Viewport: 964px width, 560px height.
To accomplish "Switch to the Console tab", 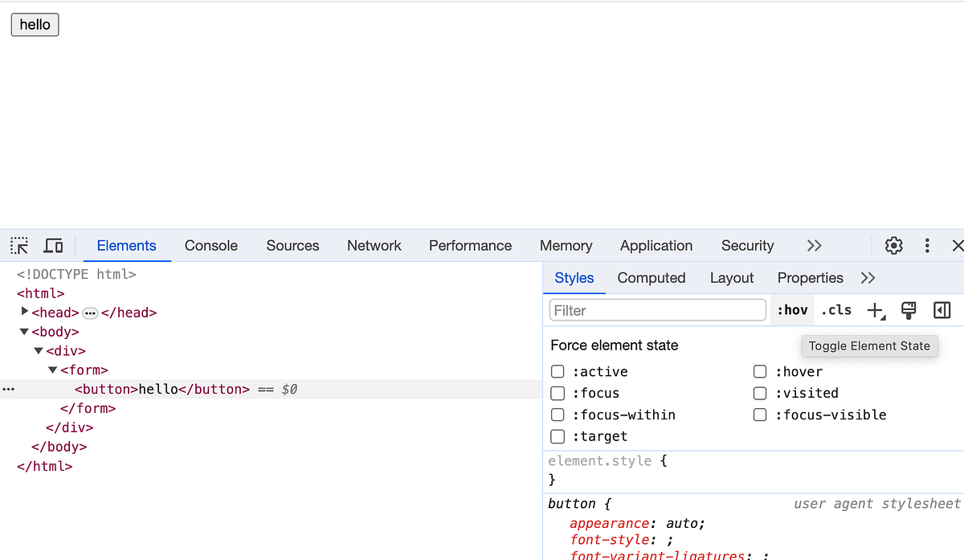I will click(x=210, y=245).
